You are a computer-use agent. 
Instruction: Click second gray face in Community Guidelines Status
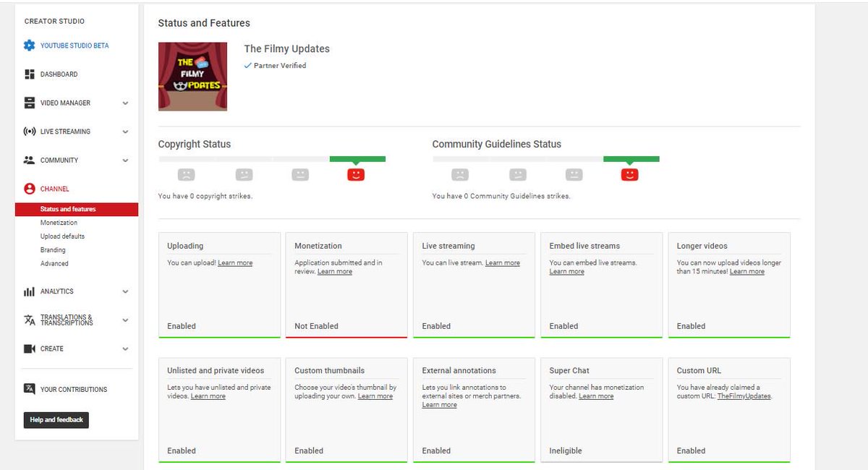pos(518,174)
